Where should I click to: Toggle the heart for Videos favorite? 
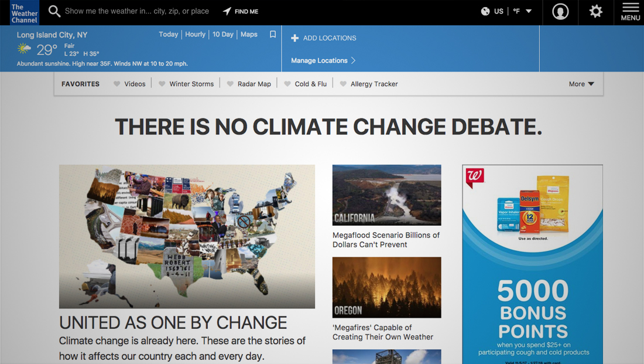pos(117,84)
